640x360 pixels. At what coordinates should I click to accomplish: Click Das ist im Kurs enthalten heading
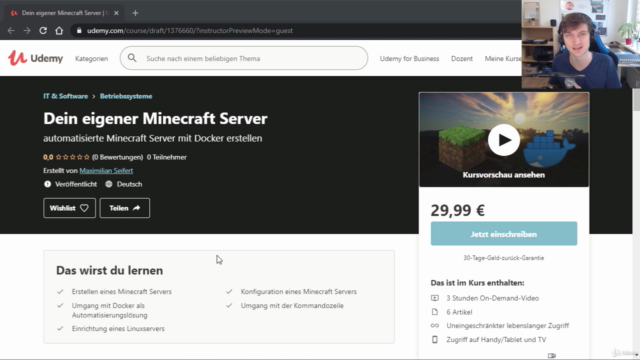point(477,283)
